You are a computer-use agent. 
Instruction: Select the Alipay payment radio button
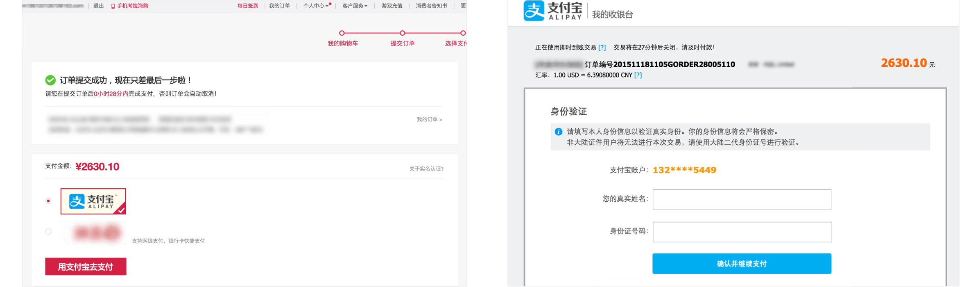[48, 201]
